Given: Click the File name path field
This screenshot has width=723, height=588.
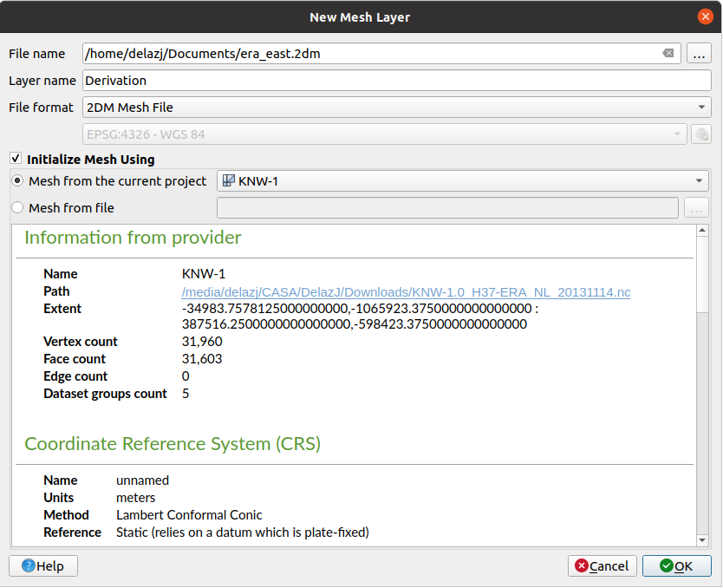Looking at the screenshot, I should pos(371,54).
